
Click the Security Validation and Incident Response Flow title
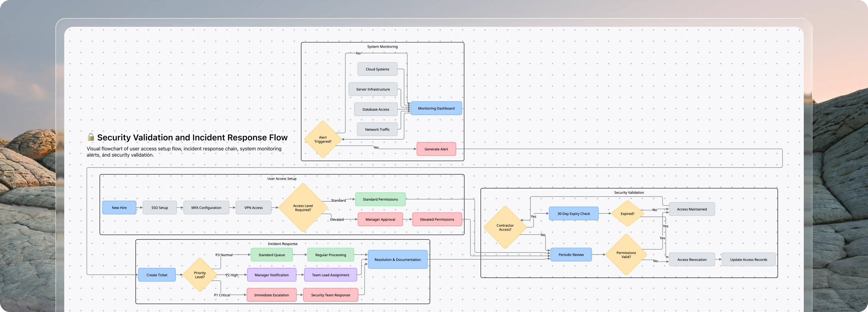[x=192, y=138]
